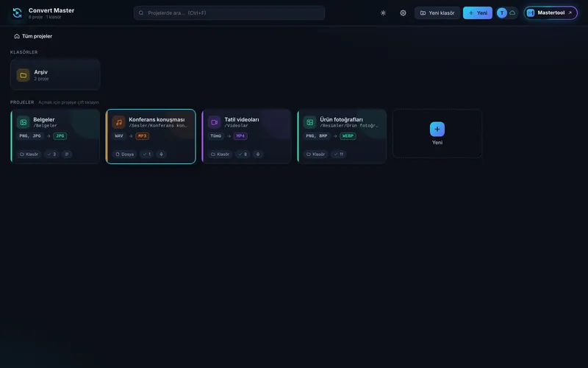588x368 pixels.
Task: Click the yellow Arşiv folder icon
Action: pos(23,75)
